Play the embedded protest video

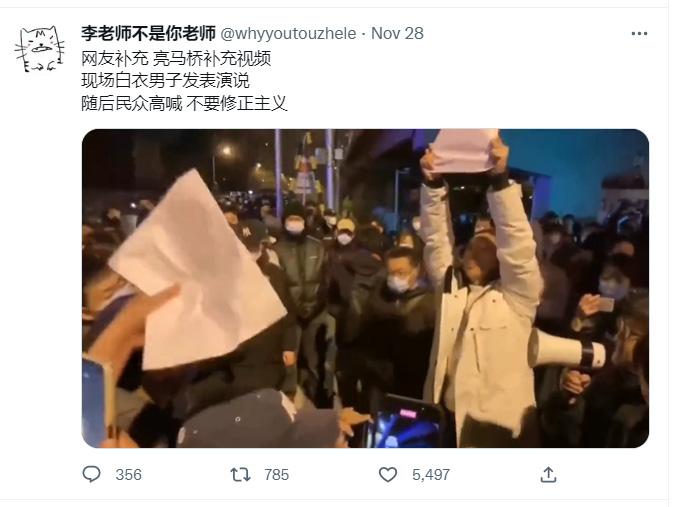(365, 288)
